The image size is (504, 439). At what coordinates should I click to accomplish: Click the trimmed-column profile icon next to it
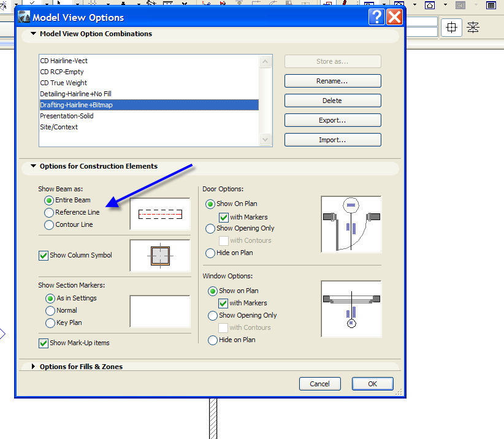(473, 28)
